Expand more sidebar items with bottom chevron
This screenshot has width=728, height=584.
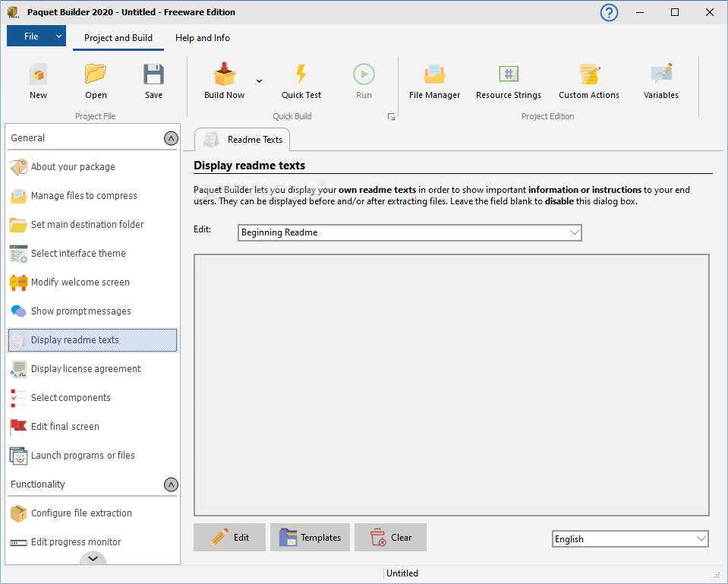tap(93, 558)
